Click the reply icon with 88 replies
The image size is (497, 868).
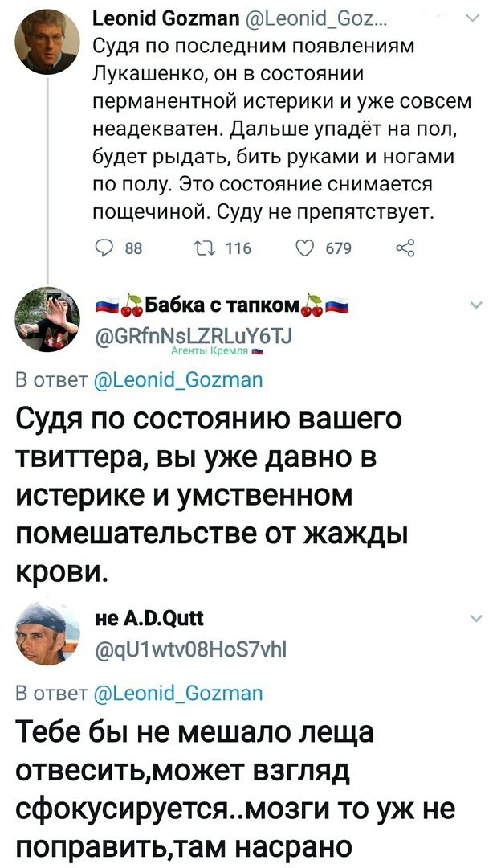102,248
